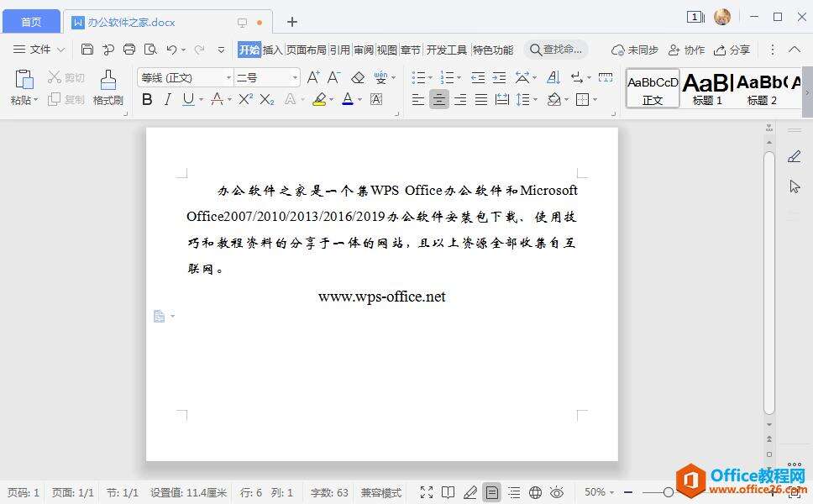Adjust the zoom slider handle

(668, 492)
